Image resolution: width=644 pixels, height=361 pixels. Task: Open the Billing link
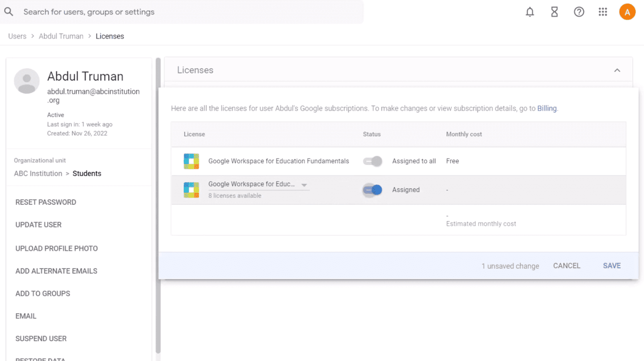[x=547, y=108]
